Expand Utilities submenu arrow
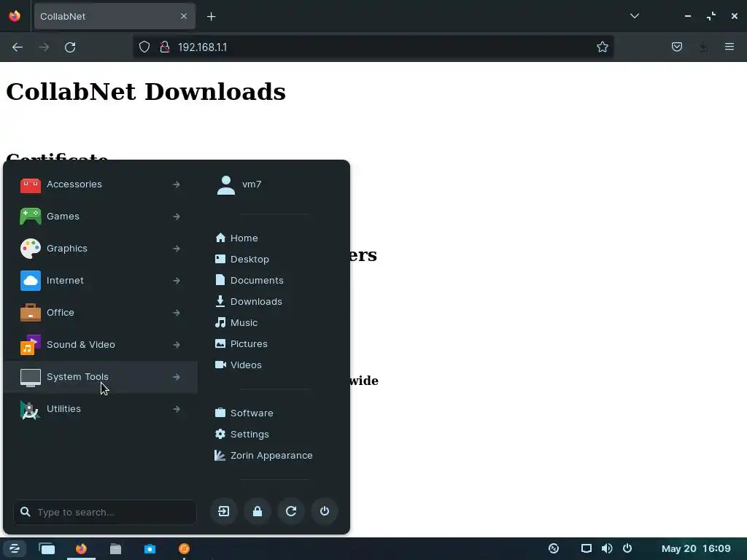Image resolution: width=747 pixels, height=560 pixels. click(177, 409)
